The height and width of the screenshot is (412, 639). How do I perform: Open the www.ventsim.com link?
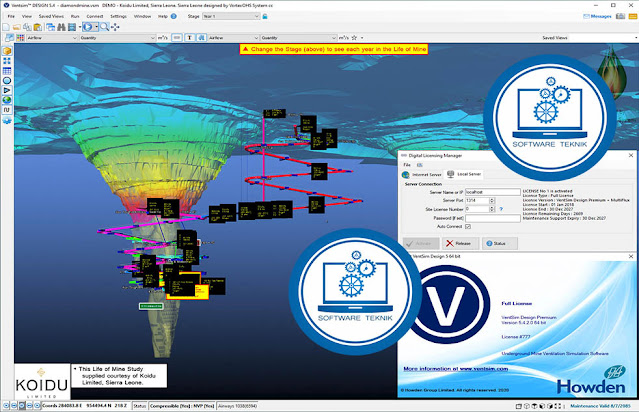[484, 369]
